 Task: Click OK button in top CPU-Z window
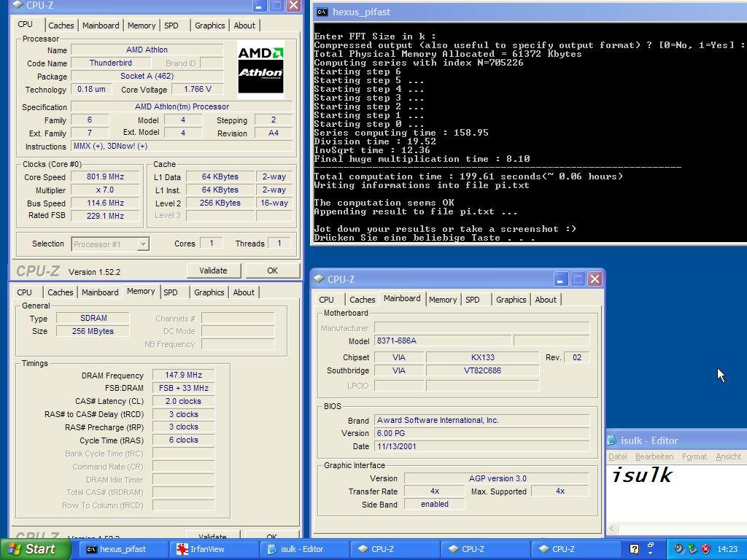coord(272,271)
